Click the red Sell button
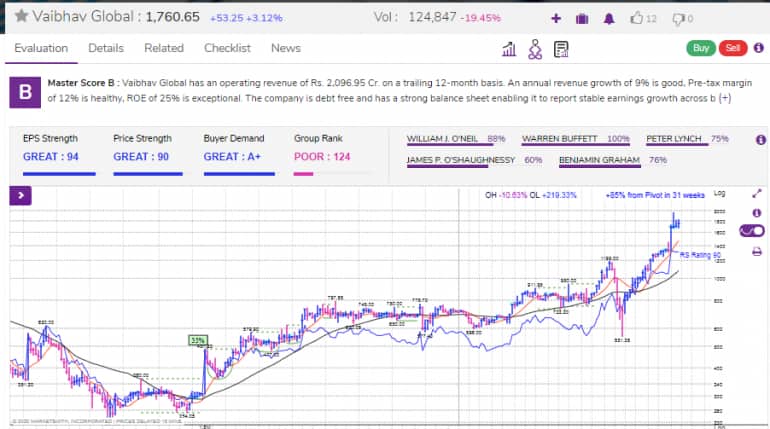The image size is (770, 429). pos(733,48)
